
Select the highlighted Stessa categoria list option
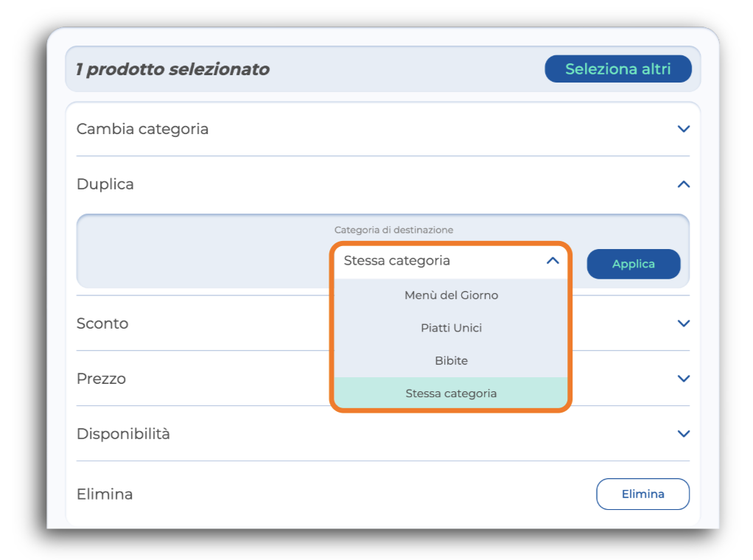tap(451, 393)
